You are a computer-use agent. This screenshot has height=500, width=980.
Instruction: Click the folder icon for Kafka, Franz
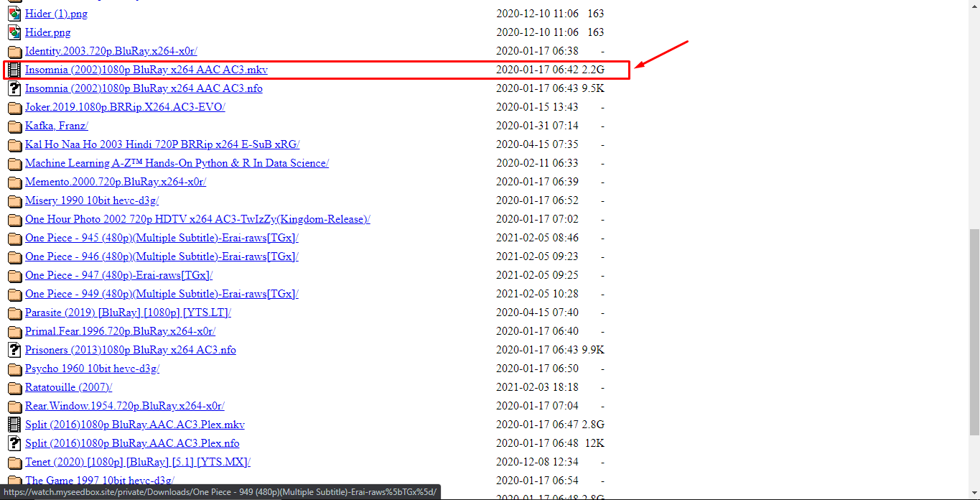[x=14, y=126]
